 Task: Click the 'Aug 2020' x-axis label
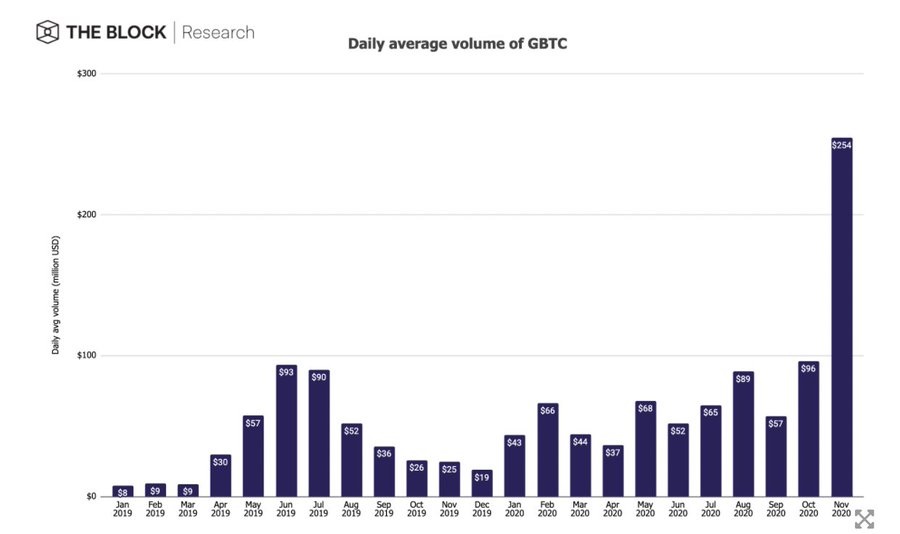(x=743, y=509)
